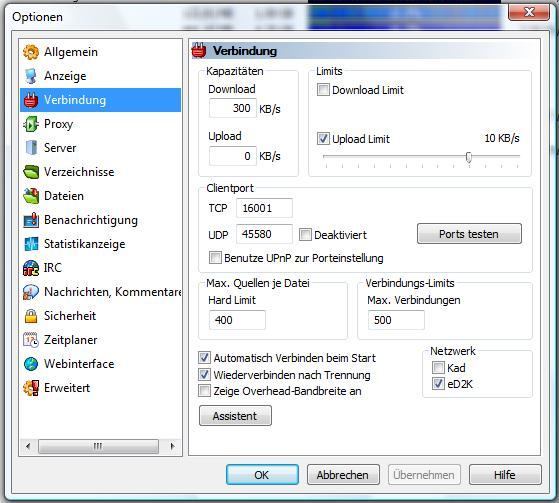Enable the Kad network checkbox
559x503 pixels.
click(x=438, y=367)
